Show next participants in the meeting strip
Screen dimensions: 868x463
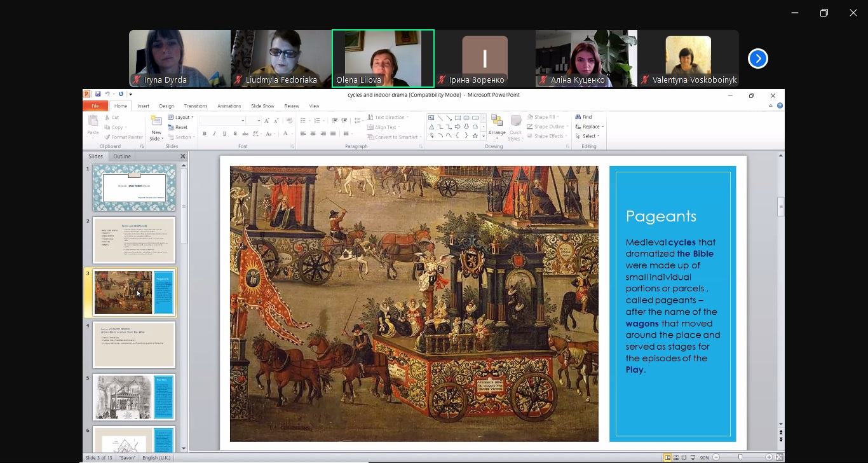click(757, 59)
